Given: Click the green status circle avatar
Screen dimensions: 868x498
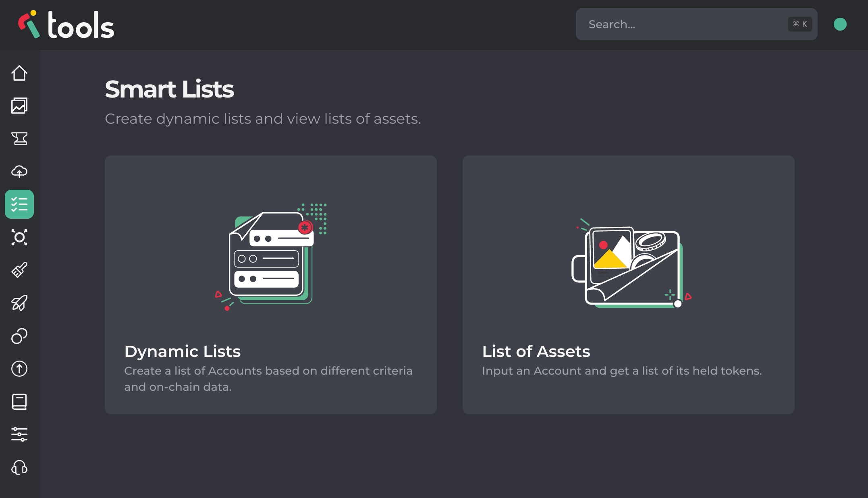Looking at the screenshot, I should pyautogui.click(x=840, y=24).
